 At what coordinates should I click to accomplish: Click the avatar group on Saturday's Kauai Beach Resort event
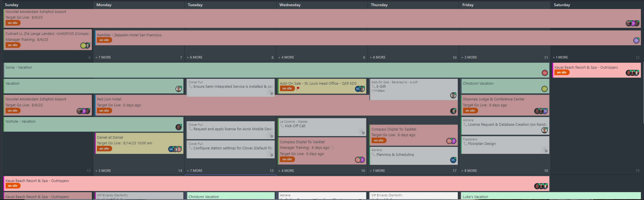[632, 73]
